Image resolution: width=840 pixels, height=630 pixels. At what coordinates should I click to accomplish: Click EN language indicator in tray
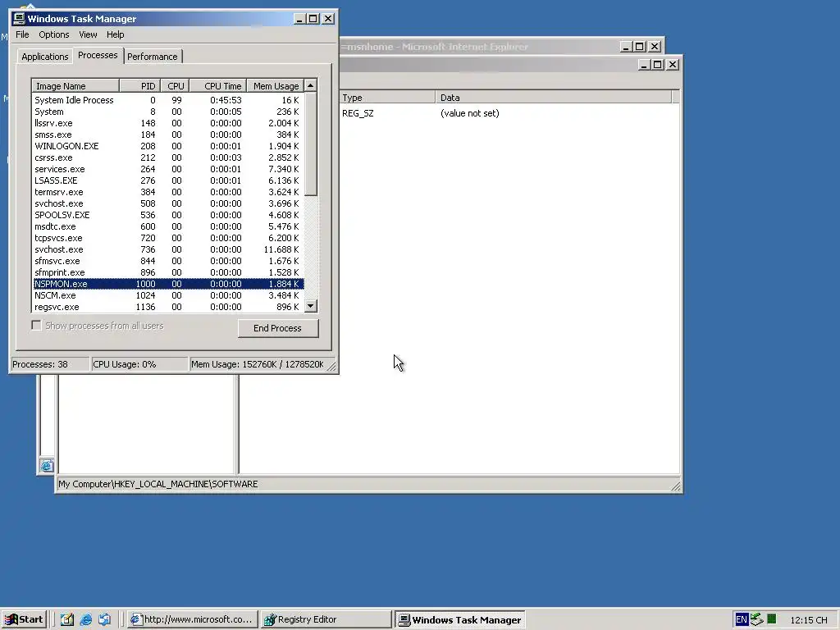pyautogui.click(x=742, y=619)
